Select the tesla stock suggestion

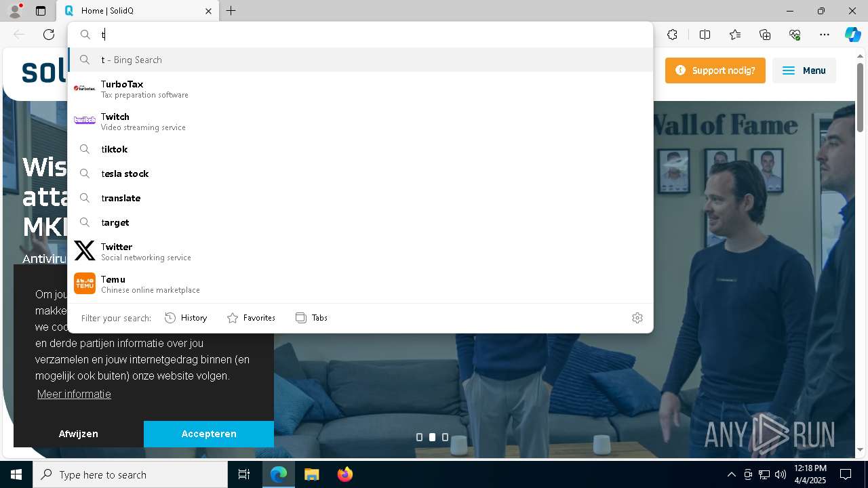pos(360,174)
